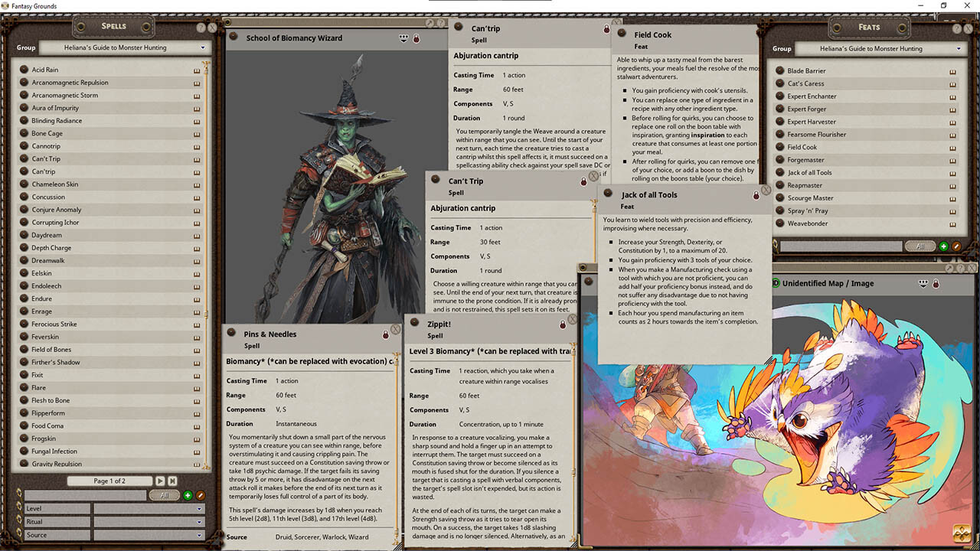Screen dimensions: 980x551
Task: Click the All filter button in the Spells window
Action: (165, 495)
